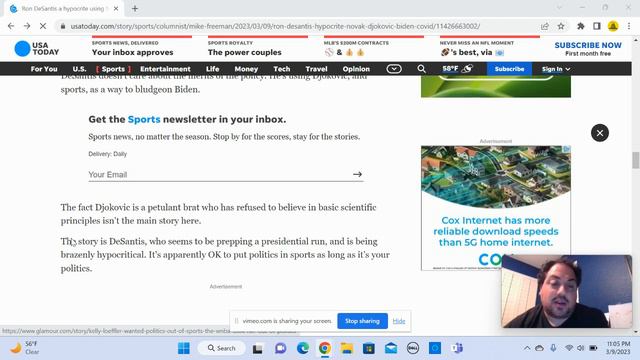Click the browser forward arrow
The image size is (640, 360).
[27, 26]
